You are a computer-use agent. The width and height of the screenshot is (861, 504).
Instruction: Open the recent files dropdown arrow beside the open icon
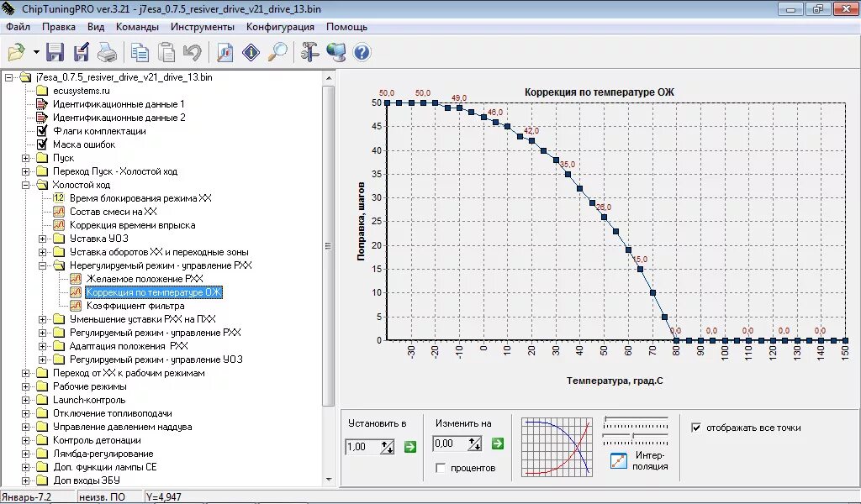click(36, 53)
